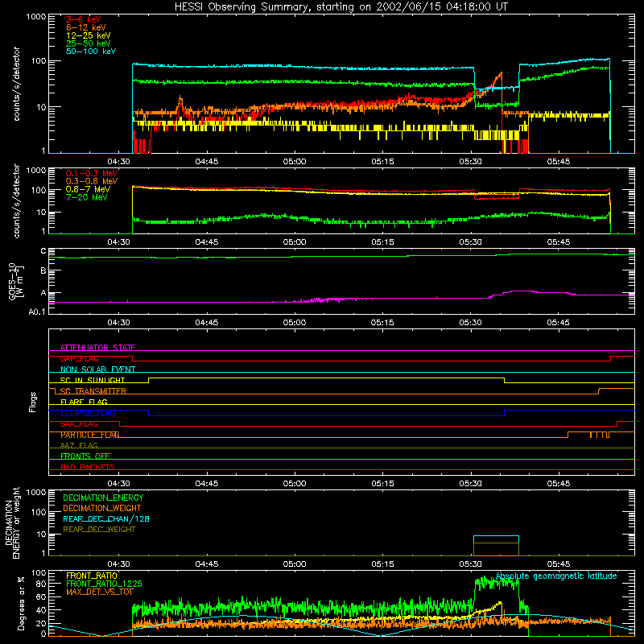Select the 6-12 keV legend label
This screenshot has height=644, width=644.
[86, 27]
